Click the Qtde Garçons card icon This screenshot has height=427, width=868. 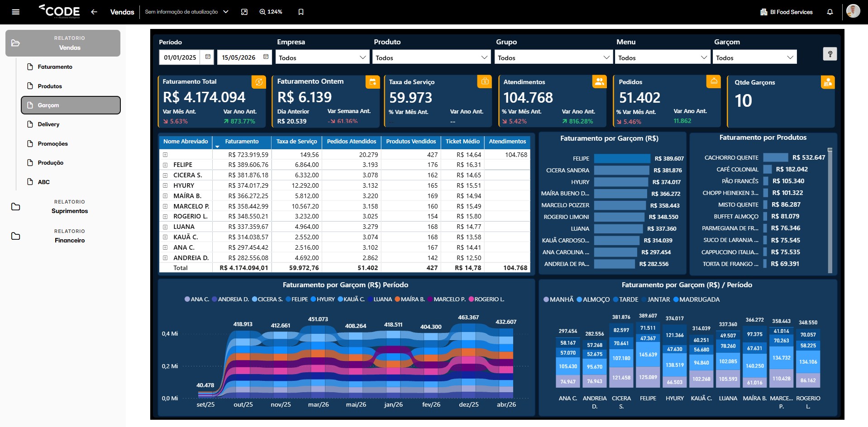click(828, 82)
